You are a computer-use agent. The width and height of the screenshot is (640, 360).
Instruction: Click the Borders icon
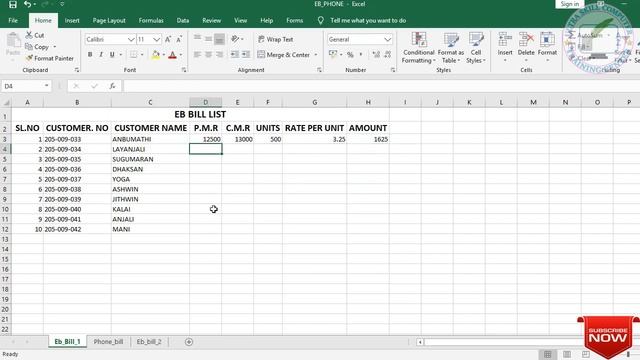(x=133, y=55)
